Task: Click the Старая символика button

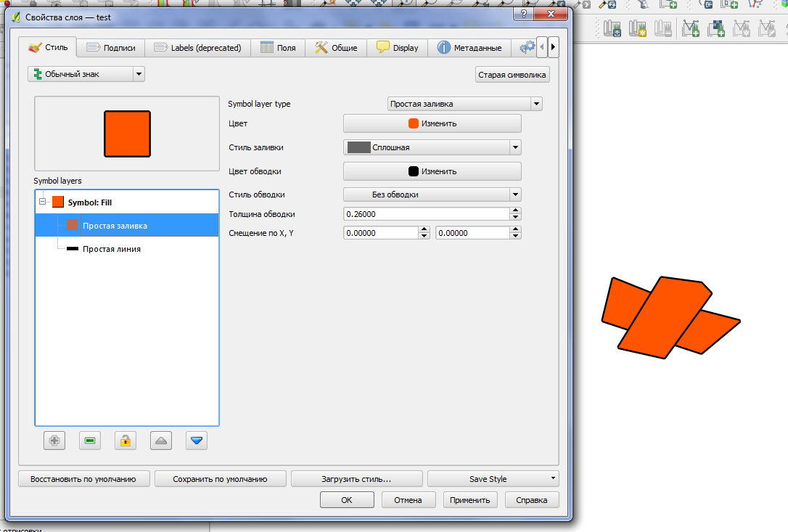Action: [512, 74]
